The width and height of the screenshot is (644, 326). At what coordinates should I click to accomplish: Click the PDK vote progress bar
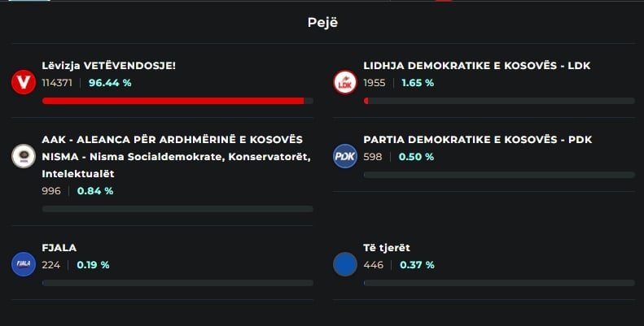coord(499,175)
